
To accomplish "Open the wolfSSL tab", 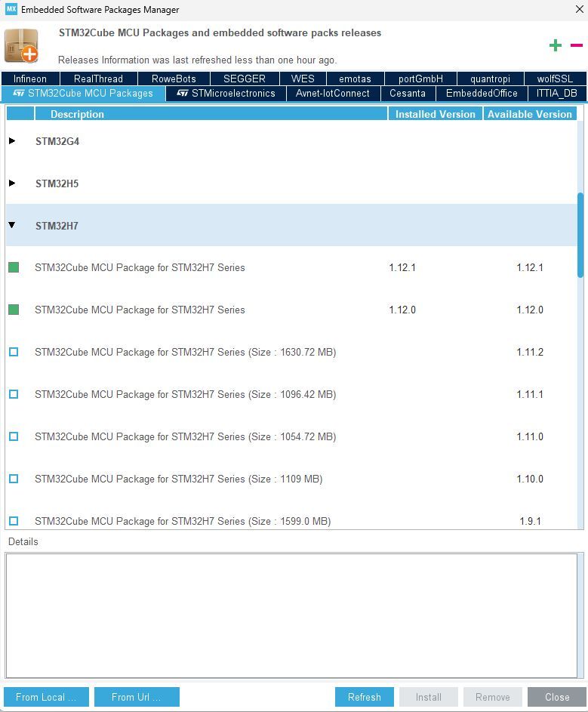I will point(555,79).
